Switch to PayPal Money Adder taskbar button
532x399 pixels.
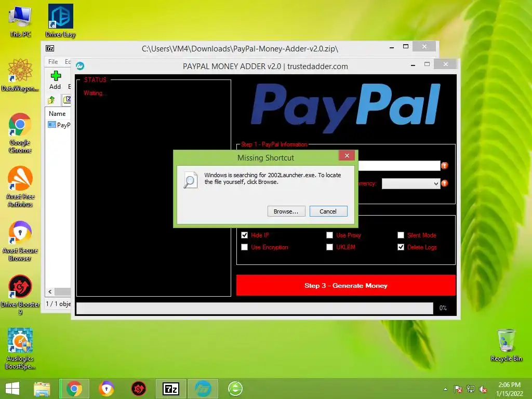[x=203, y=389]
